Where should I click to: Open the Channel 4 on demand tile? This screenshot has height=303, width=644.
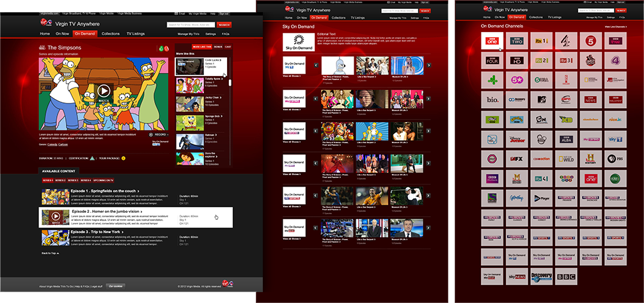[x=566, y=42]
